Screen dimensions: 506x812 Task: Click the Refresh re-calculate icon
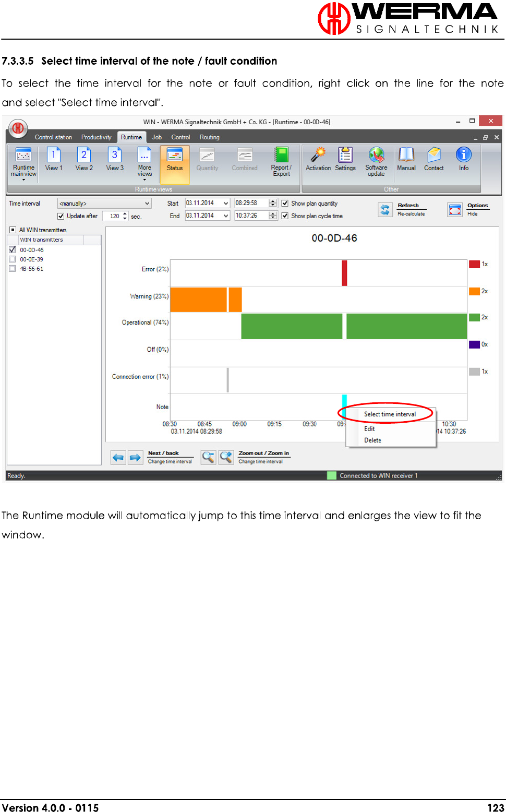385,210
